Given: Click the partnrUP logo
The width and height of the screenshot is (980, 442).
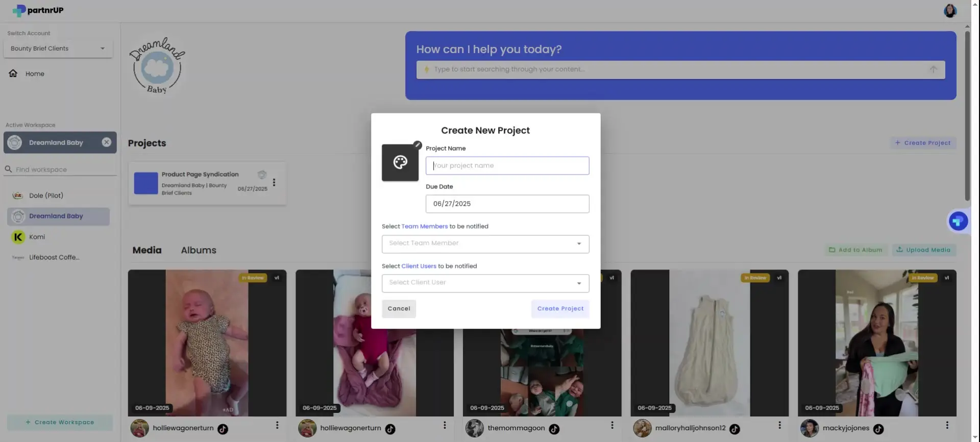Looking at the screenshot, I should coord(38,10).
